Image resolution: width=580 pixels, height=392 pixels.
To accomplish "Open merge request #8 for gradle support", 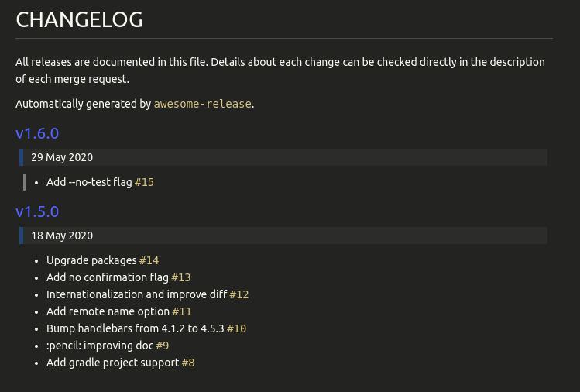I will click(x=188, y=363).
